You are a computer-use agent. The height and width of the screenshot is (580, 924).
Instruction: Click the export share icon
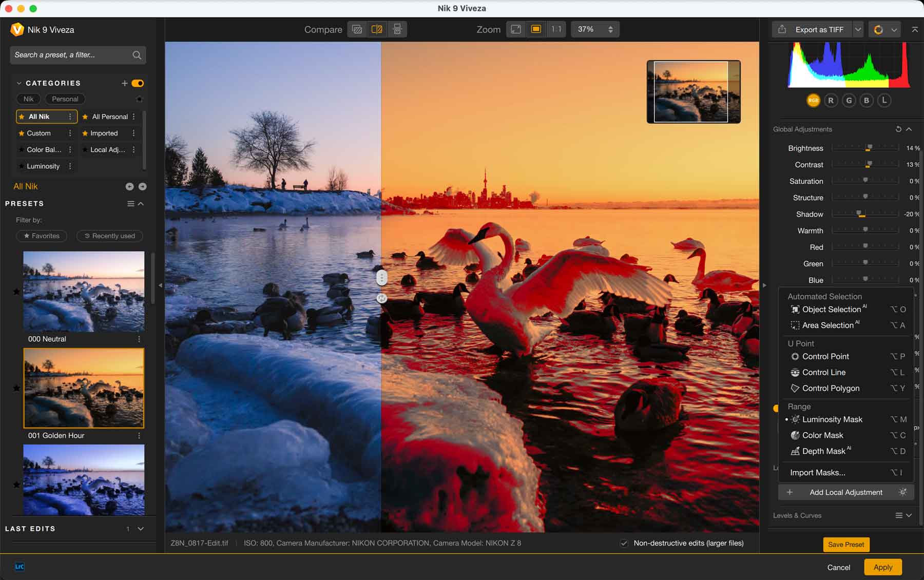[x=782, y=29]
